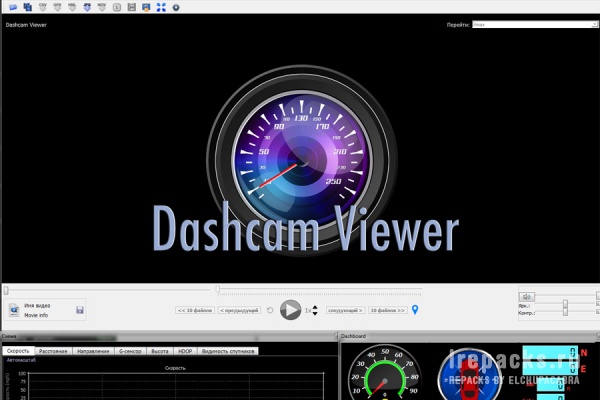This screenshot has height=400, width=600.
Task: Click the picture-in-picture toolbar icon
Action: click(x=146, y=7)
